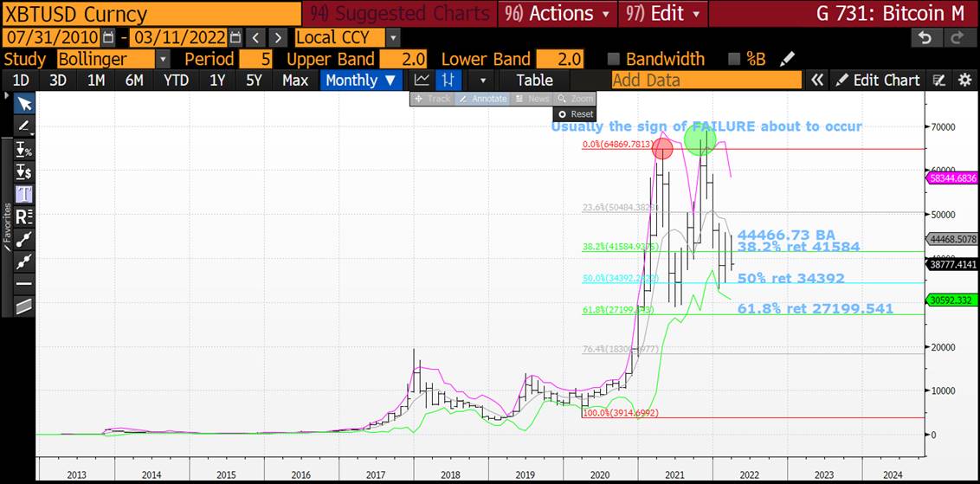Select the Max range tab
The image size is (980, 484).
[295, 80]
